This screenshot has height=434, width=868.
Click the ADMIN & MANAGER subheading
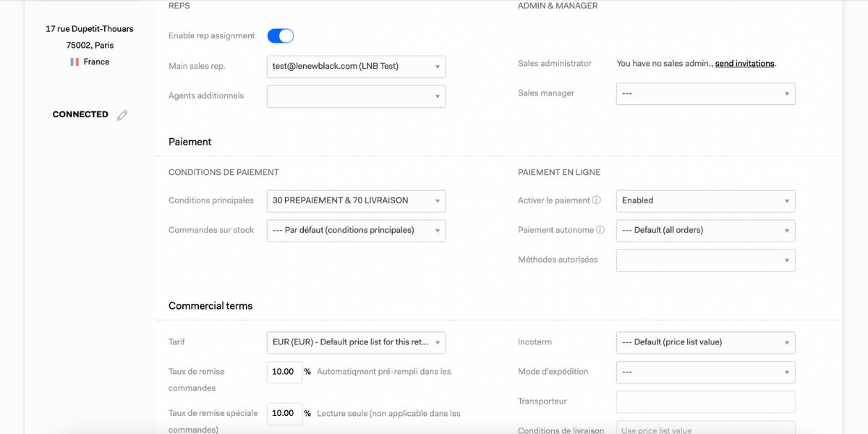point(558,6)
